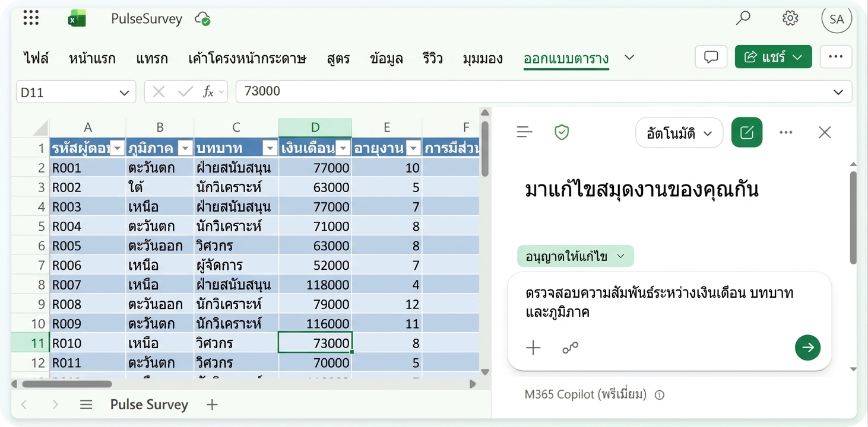Check the cloud saved status icon
The width and height of the screenshot is (868, 427).
202,19
